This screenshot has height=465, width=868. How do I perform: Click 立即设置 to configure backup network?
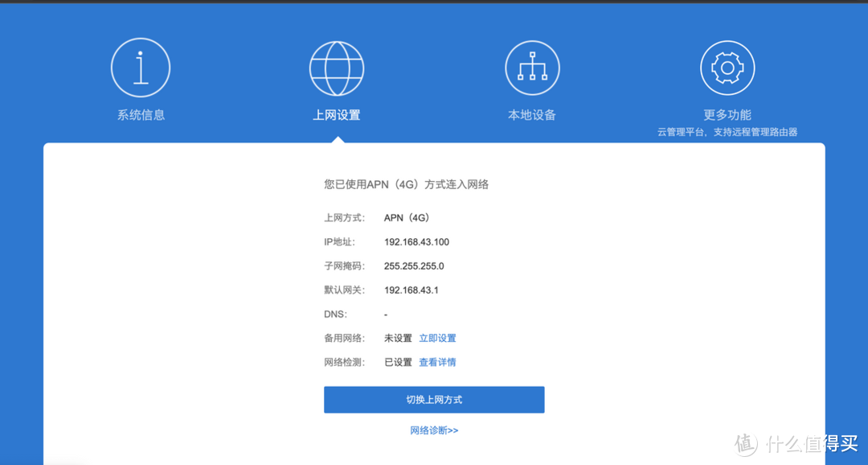coord(438,338)
